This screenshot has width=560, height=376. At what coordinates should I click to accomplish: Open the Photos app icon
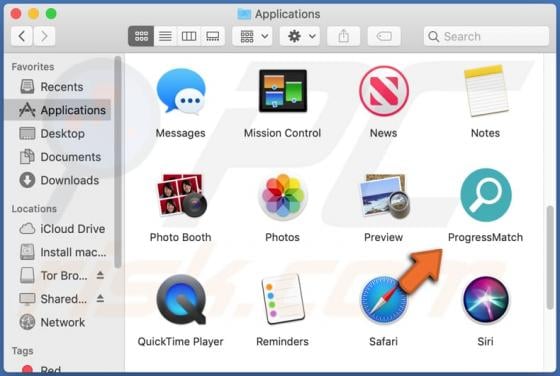click(282, 196)
